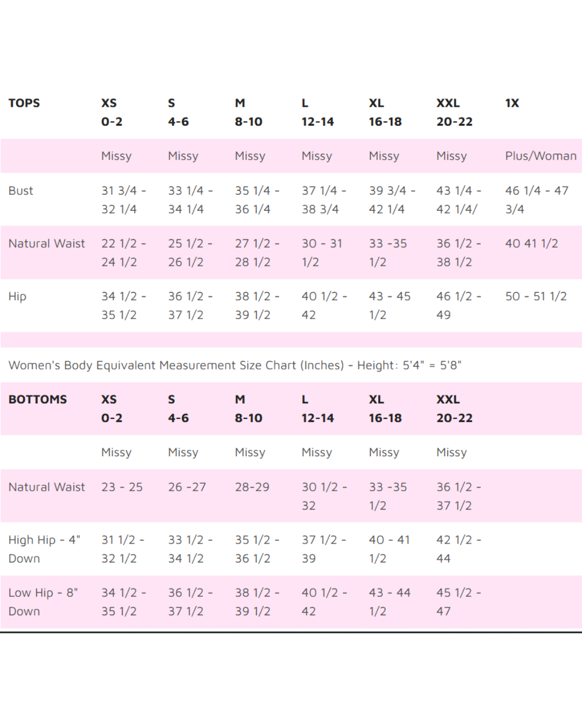
Task: Click the 23 - 25 waist measurement
Action: click(x=122, y=487)
